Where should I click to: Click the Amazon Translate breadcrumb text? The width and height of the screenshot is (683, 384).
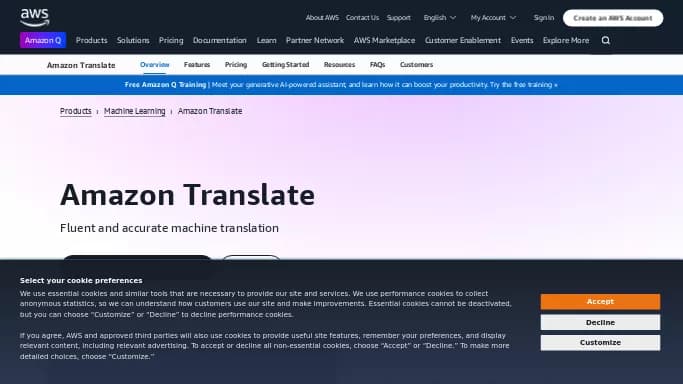click(x=210, y=111)
